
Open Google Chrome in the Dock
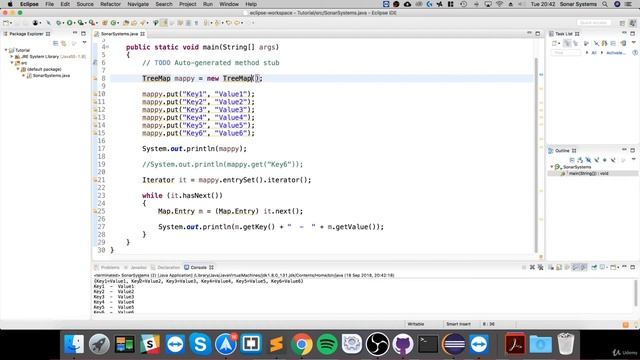(x=302, y=344)
